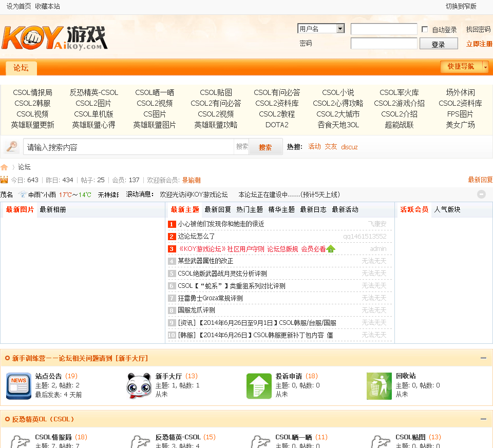Screen dimensions: 493x448
Task: Enable the 自动登录 checkbox
Action: pyautogui.click(x=425, y=29)
